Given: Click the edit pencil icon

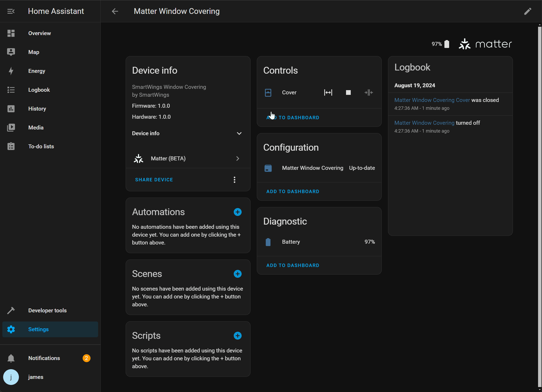Looking at the screenshot, I should [x=528, y=11].
